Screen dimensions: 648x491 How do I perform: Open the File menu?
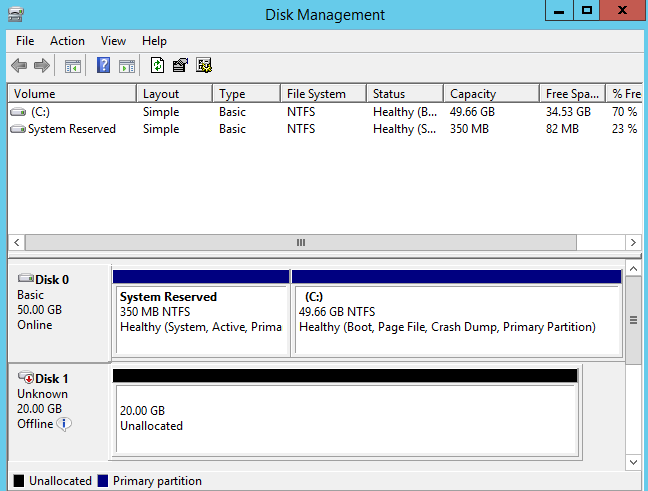25,41
